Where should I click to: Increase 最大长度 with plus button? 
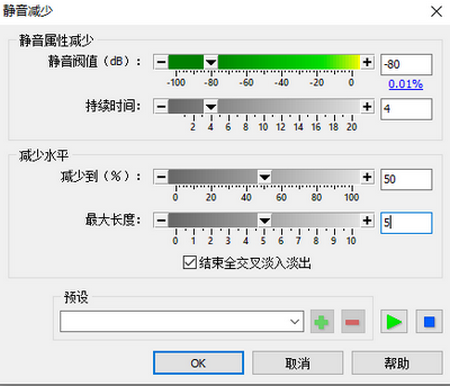(x=367, y=220)
